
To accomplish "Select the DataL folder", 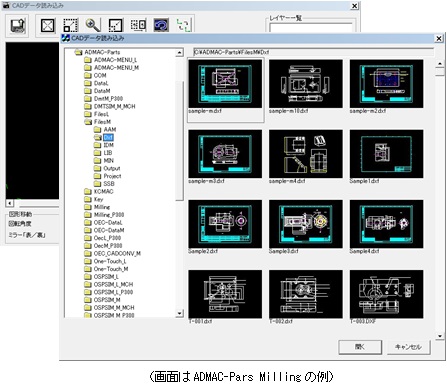I will [x=101, y=83].
